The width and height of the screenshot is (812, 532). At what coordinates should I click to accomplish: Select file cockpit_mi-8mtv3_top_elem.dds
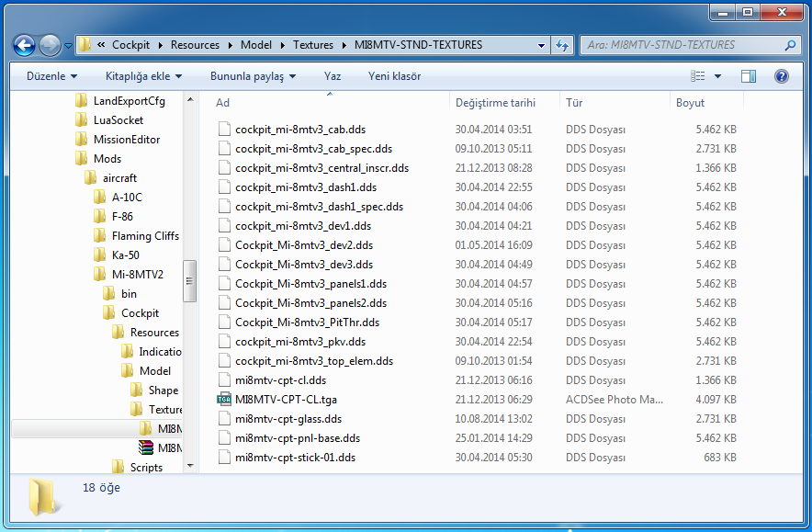tap(314, 361)
